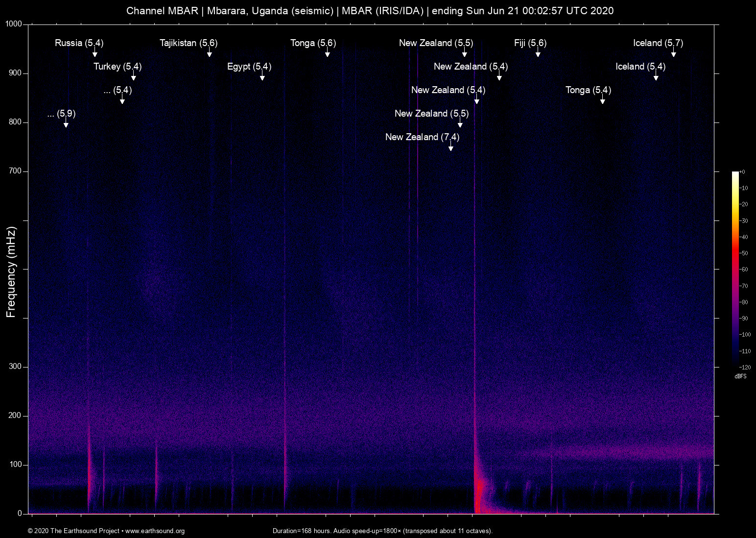Click the arrow marker below Tonga (5.4)
This screenshot has width=756, height=538.
603,100
